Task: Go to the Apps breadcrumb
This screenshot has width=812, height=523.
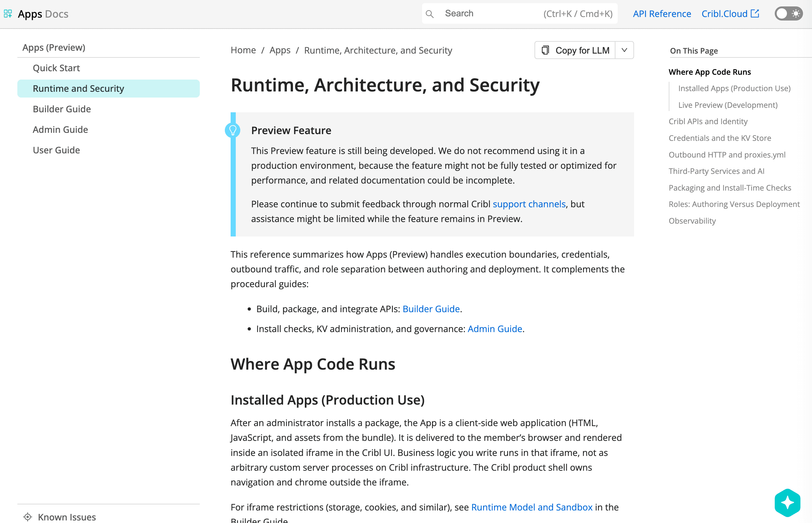Action: click(280, 50)
